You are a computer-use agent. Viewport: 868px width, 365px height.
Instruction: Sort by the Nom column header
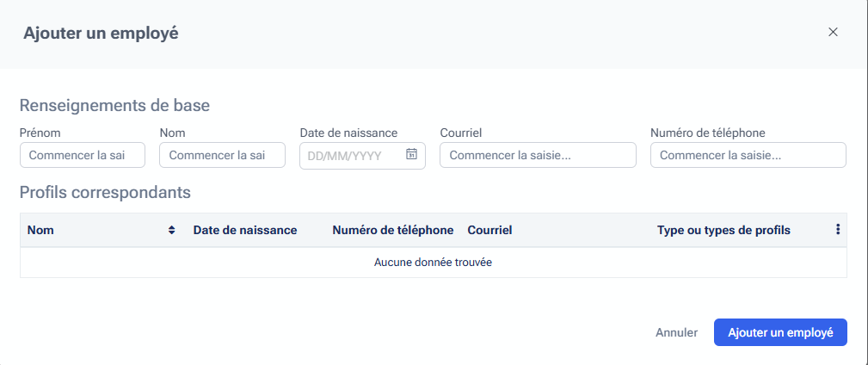[x=40, y=231]
